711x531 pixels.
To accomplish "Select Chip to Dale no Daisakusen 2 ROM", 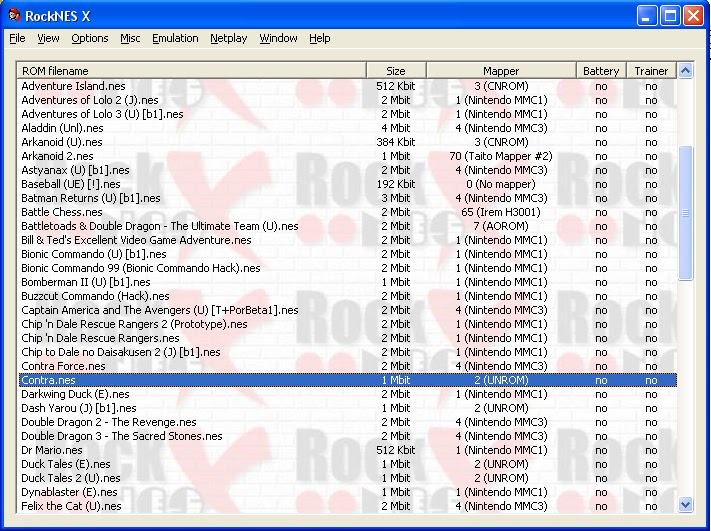I will (x=347, y=352).
